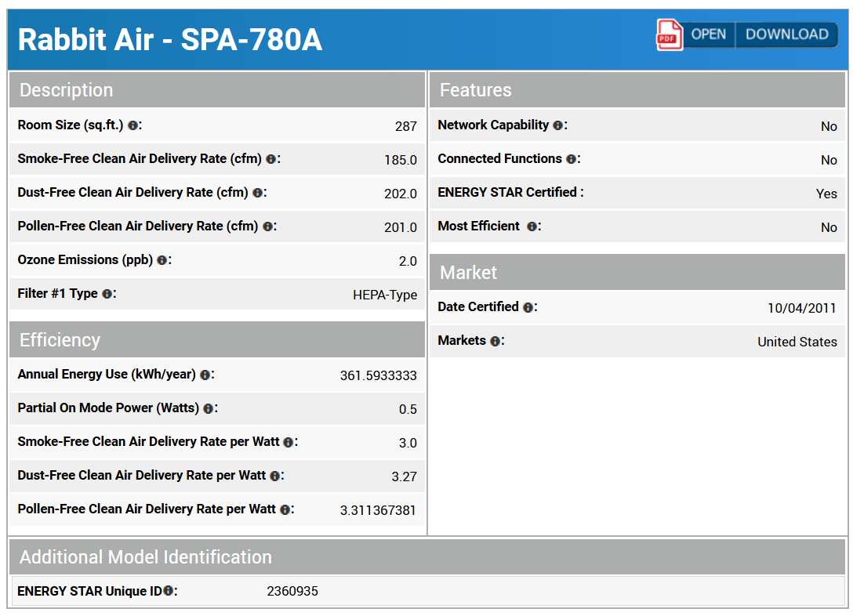Click the Most Efficient info icon

[532, 226]
